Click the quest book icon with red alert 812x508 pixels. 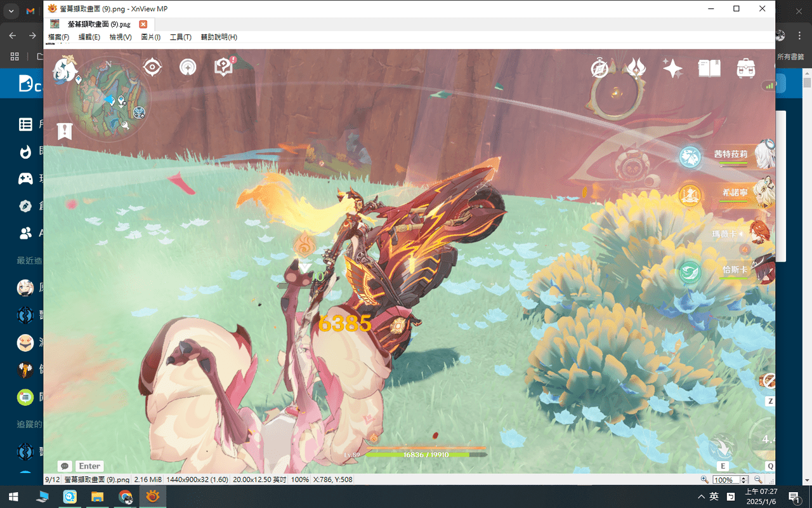coord(225,66)
